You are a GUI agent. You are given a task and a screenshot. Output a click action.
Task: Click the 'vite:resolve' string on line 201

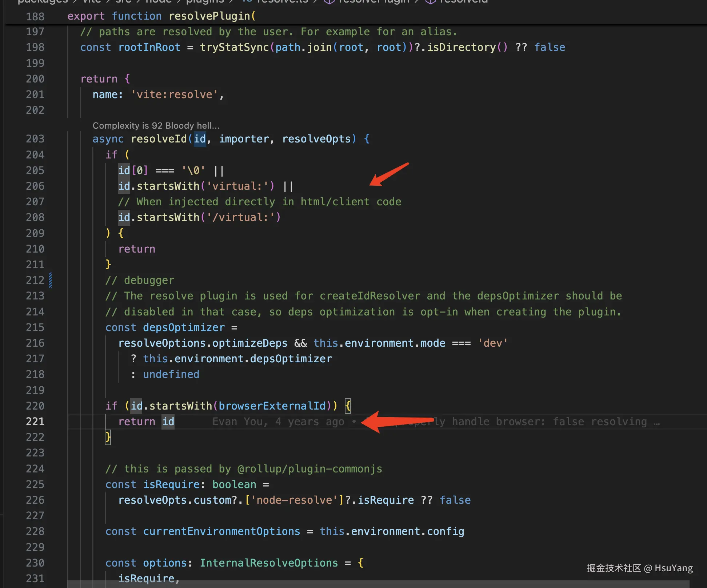click(174, 94)
